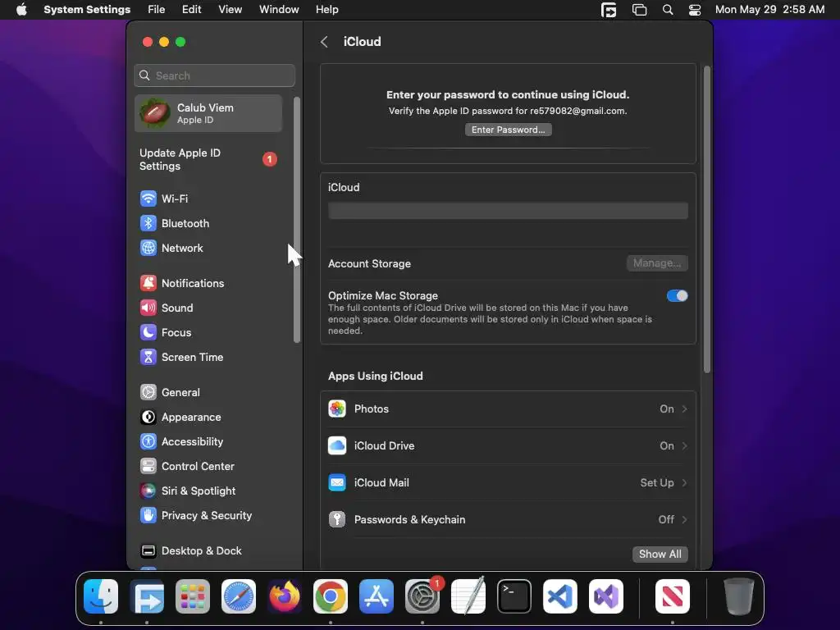
Task: Open iCloud Drive options row
Action: point(508,445)
